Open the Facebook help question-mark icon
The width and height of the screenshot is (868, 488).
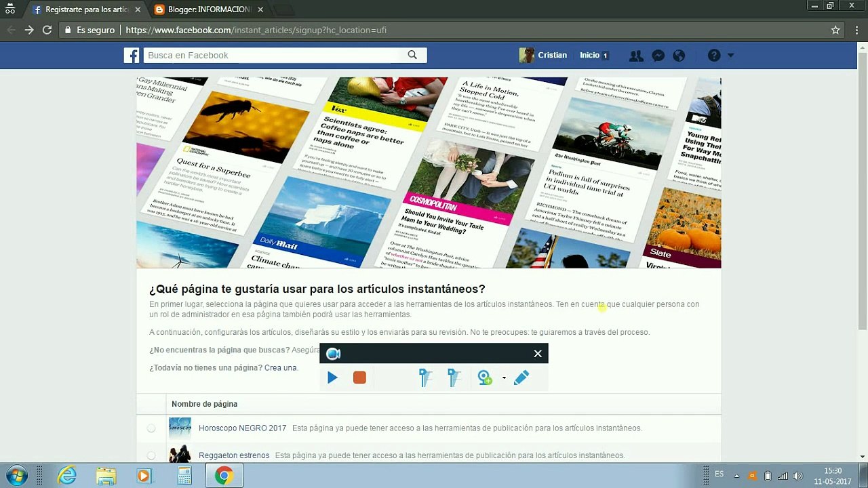pos(714,56)
